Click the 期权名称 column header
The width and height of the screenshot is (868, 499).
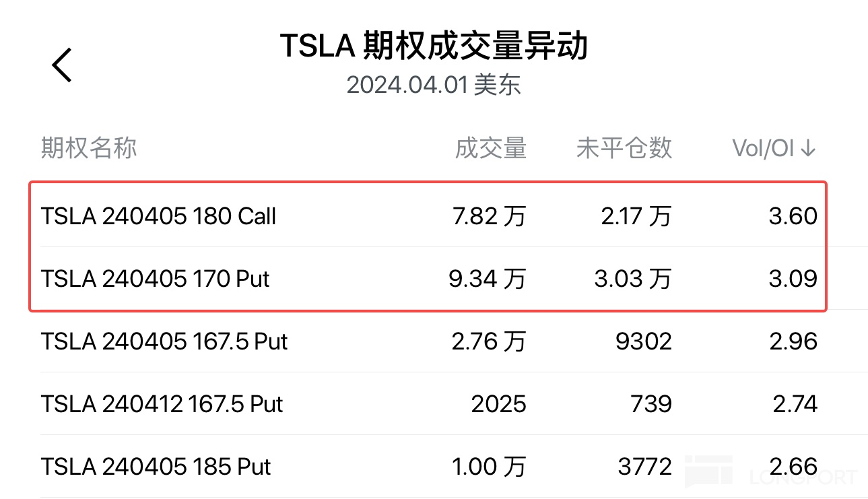point(89,148)
